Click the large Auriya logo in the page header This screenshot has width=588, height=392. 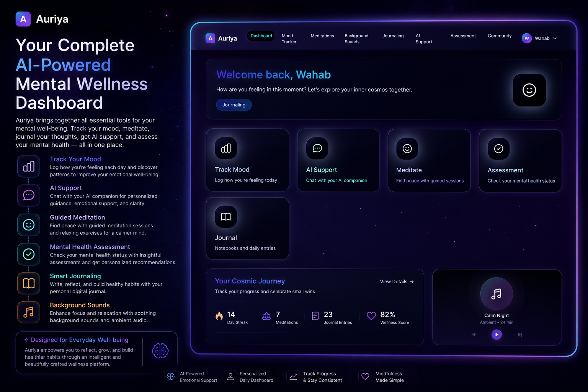coord(42,19)
